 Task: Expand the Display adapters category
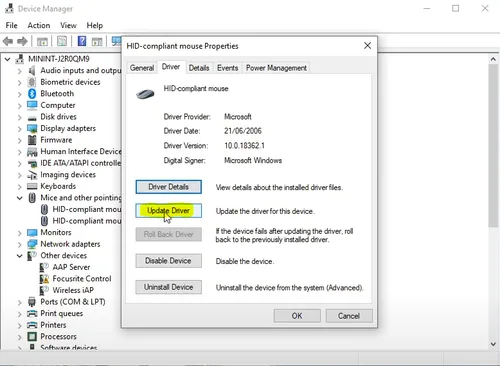tap(19, 129)
